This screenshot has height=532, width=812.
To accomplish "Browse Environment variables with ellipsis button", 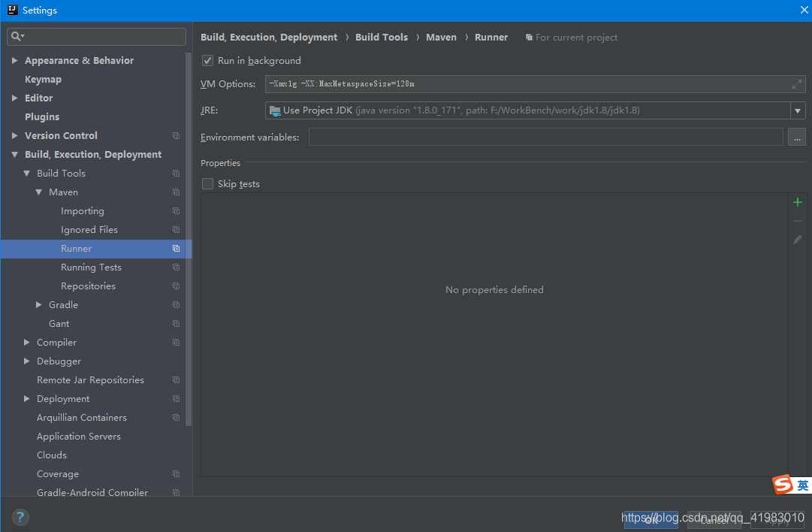I will pyautogui.click(x=797, y=137).
